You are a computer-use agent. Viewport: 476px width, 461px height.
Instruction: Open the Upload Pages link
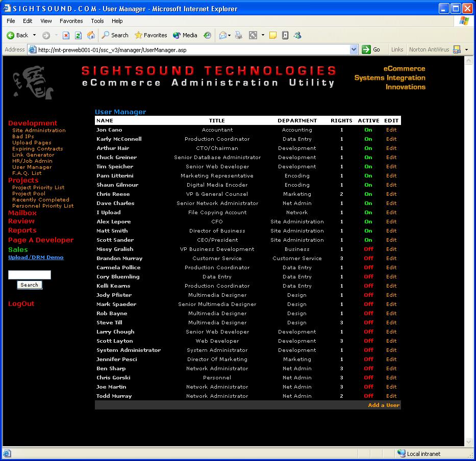[32, 142]
